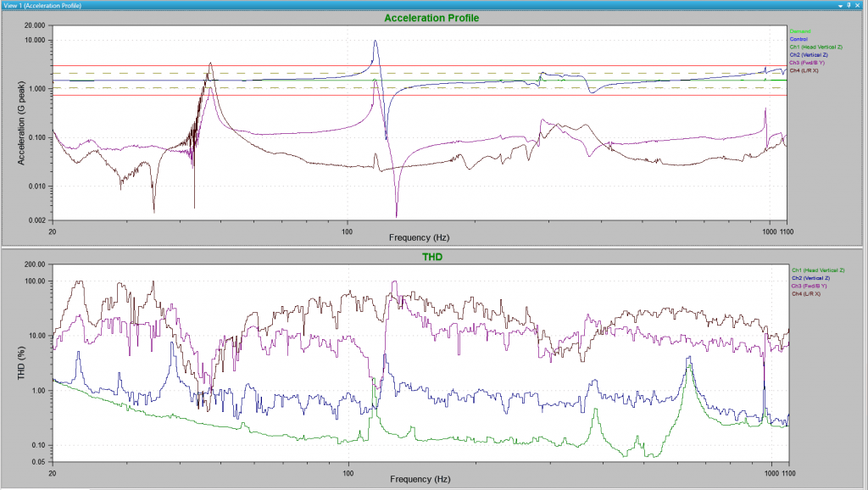Hide Ch1 (Head Vertical Z) via acceleration legend
This screenshot has width=868, height=490.
tap(815, 47)
